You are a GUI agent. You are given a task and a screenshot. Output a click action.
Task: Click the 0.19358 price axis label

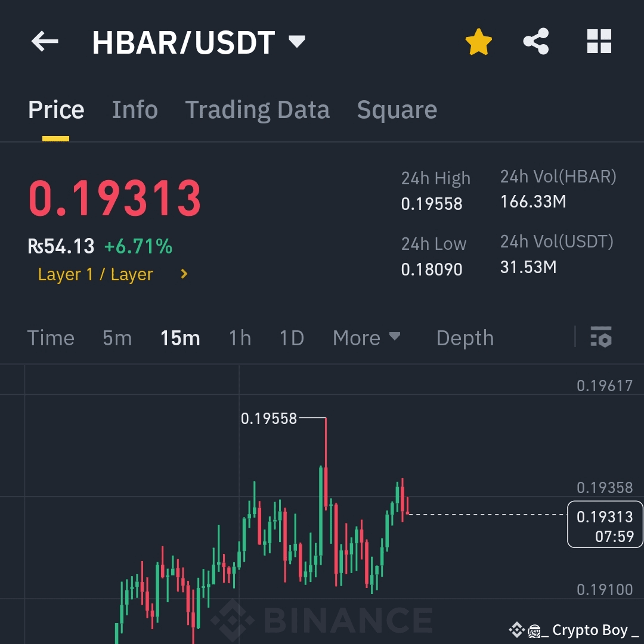pyautogui.click(x=605, y=488)
